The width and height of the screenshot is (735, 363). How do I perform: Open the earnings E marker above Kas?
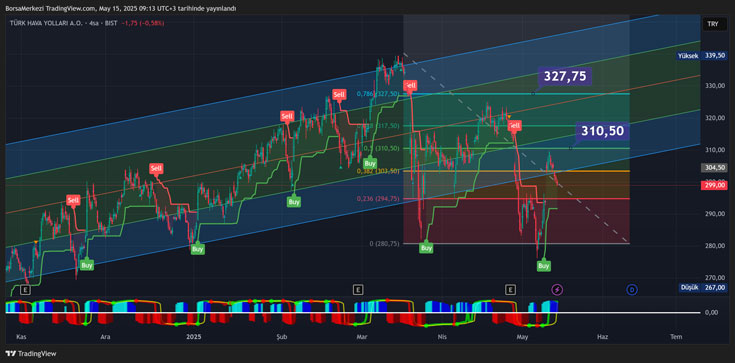[24, 290]
